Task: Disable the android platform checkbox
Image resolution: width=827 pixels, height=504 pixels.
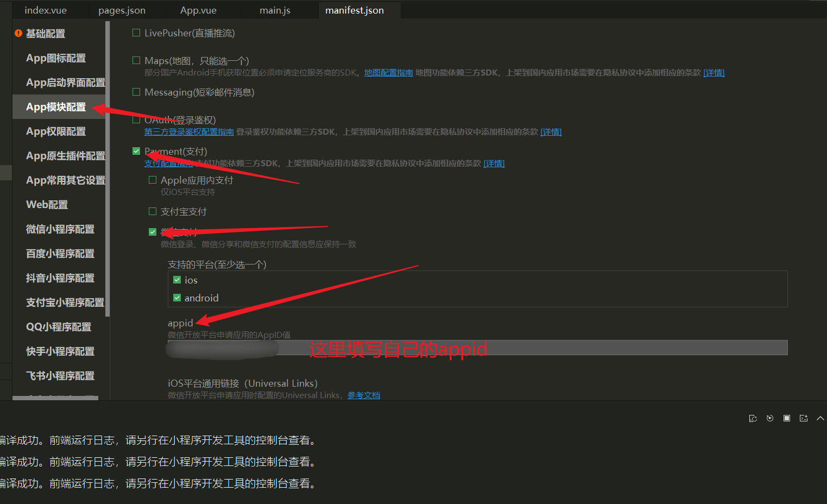Action: (x=177, y=298)
